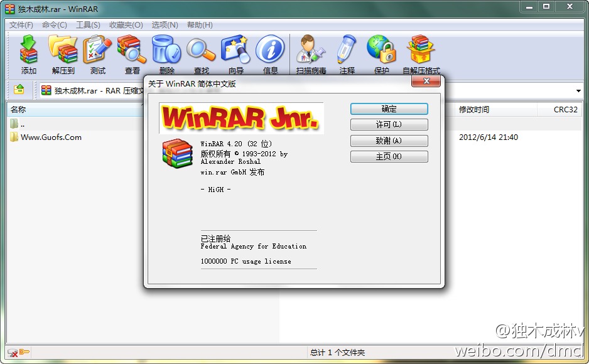
Task: Maximize the WinRAR main window
Action: point(546,7)
